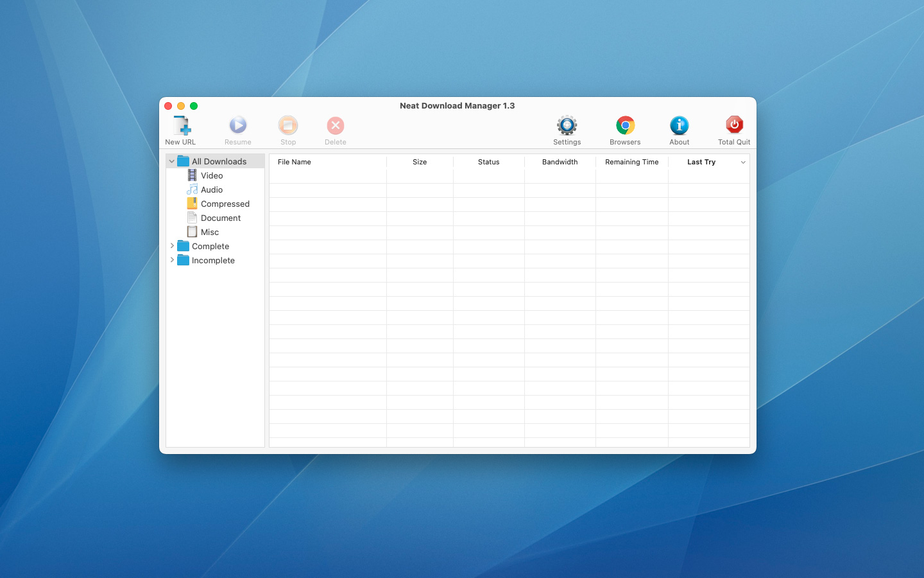Expand the Complete folder chevron
924x578 pixels.
[x=172, y=246]
